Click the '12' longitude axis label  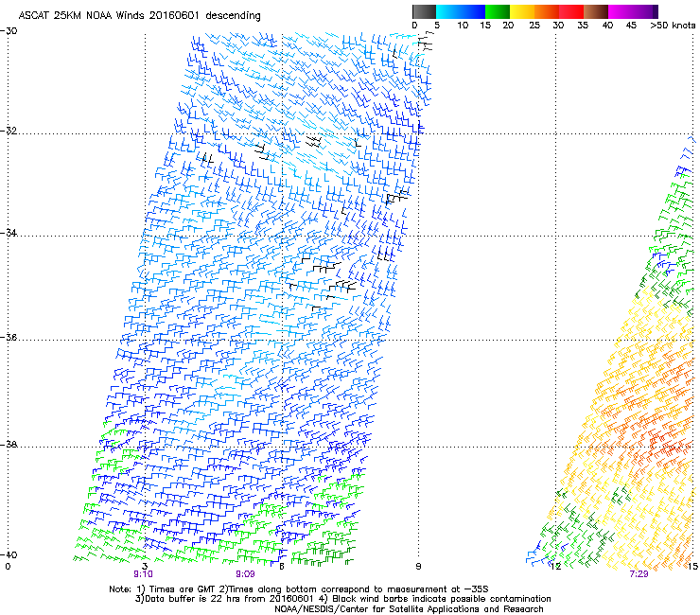[x=556, y=567]
